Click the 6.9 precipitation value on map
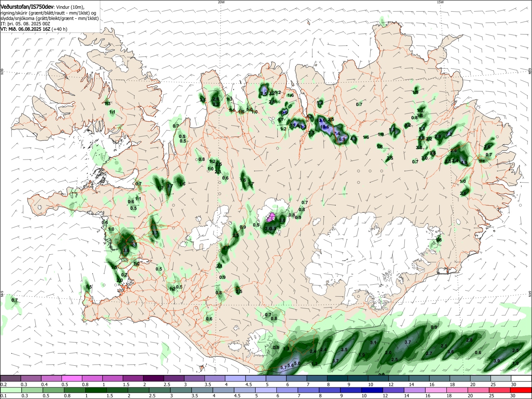The width and height of the screenshot is (532, 399). tap(342, 139)
